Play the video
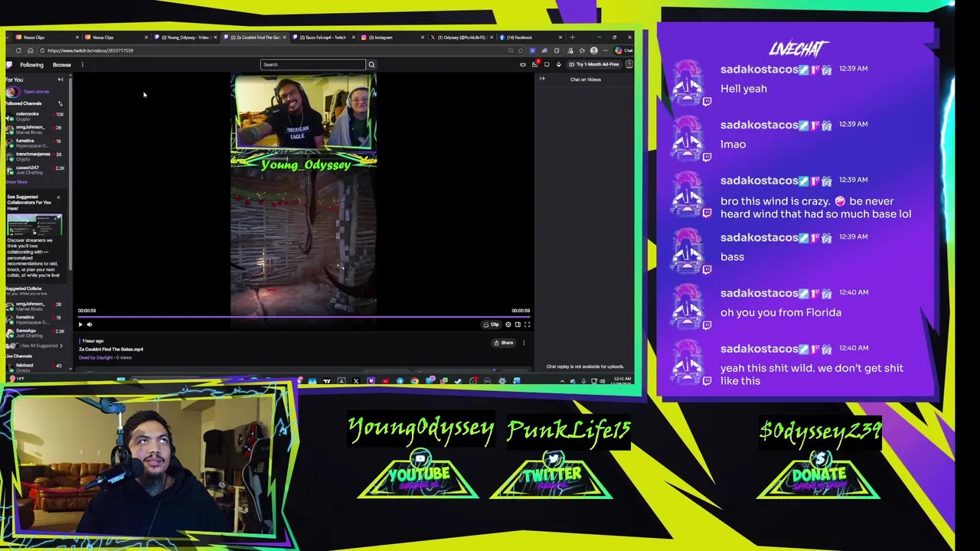Viewport: 980px width, 551px height. click(x=80, y=324)
